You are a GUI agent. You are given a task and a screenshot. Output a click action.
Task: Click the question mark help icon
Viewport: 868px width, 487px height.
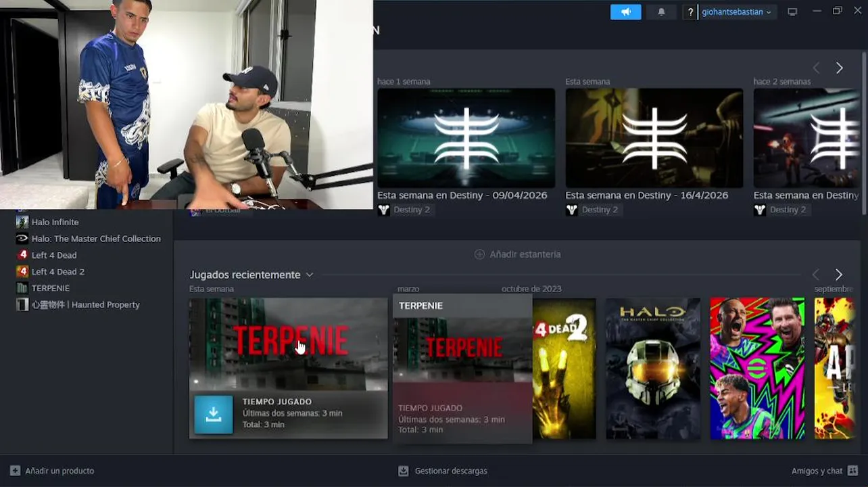click(690, 12)
